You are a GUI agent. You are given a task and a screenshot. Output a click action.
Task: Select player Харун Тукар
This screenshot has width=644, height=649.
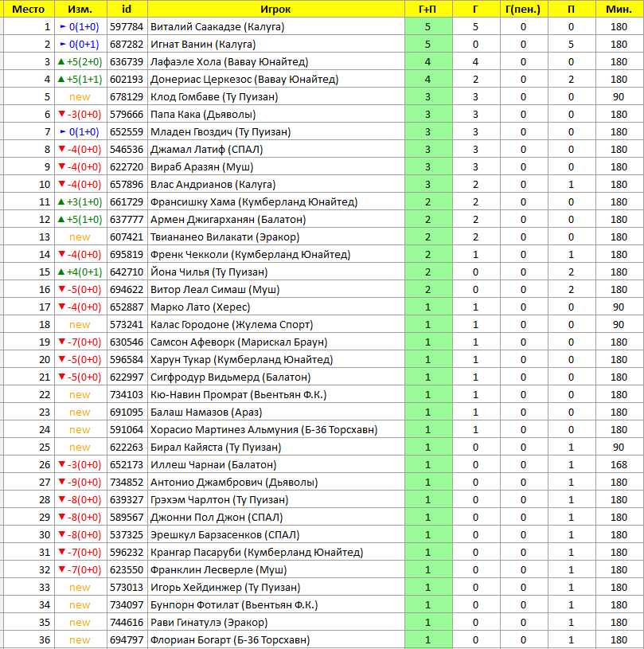pyautogui.click(x=241, y=360)
